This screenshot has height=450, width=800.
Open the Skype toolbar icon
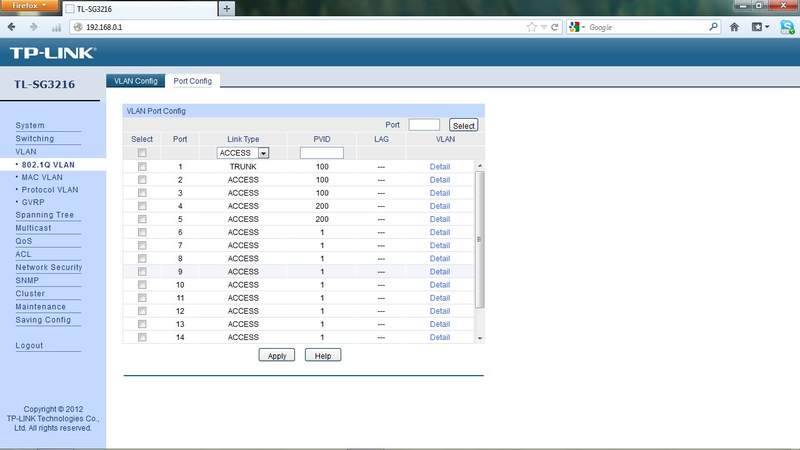pyautogui.click(x=787, y=27)
